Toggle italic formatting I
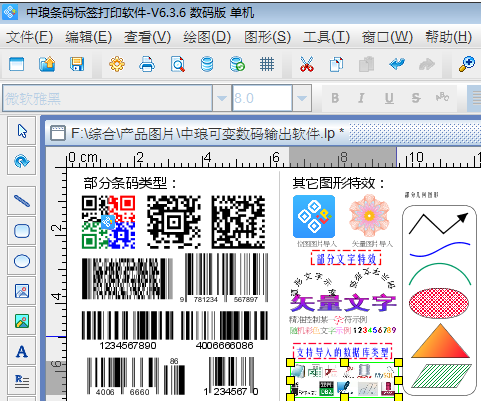The image size is (481, 401). pos(361,98)
